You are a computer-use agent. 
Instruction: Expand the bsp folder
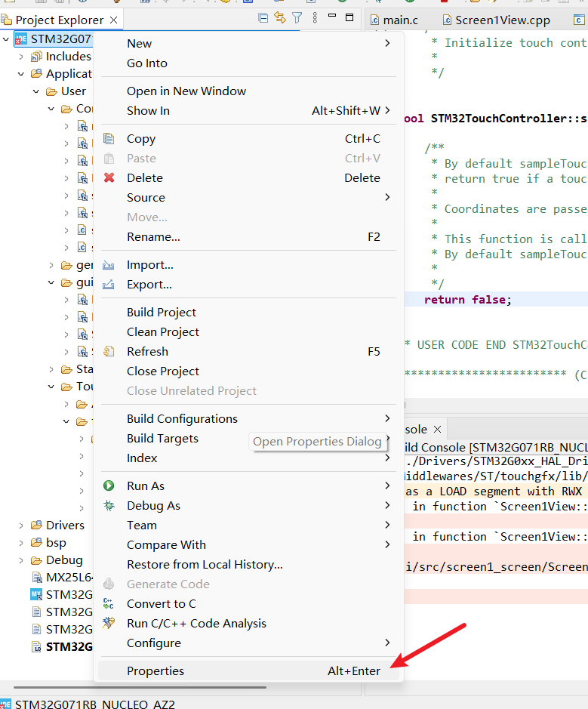click(x=21, y=543)
